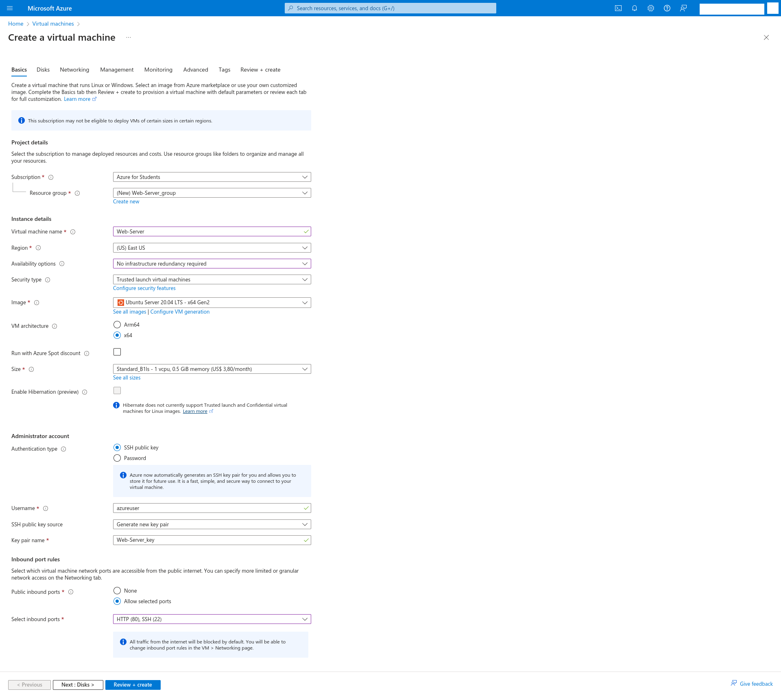
Task: Open the help question mark icon
Action: coord(667,8)
